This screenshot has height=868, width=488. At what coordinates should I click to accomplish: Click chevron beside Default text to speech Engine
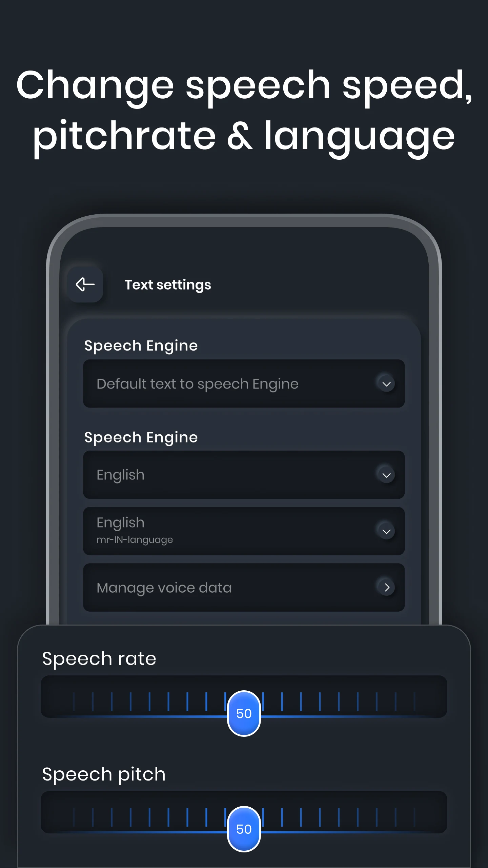[x=386, y=384]
